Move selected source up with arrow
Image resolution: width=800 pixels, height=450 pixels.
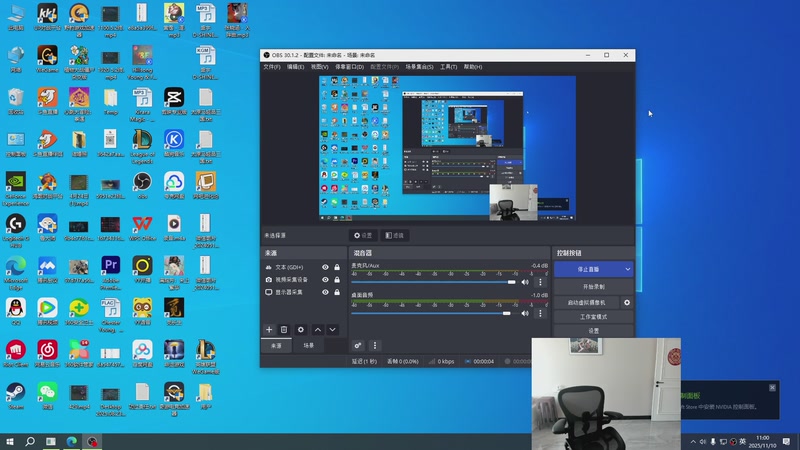pyautogui.click(x=317, y=330)
